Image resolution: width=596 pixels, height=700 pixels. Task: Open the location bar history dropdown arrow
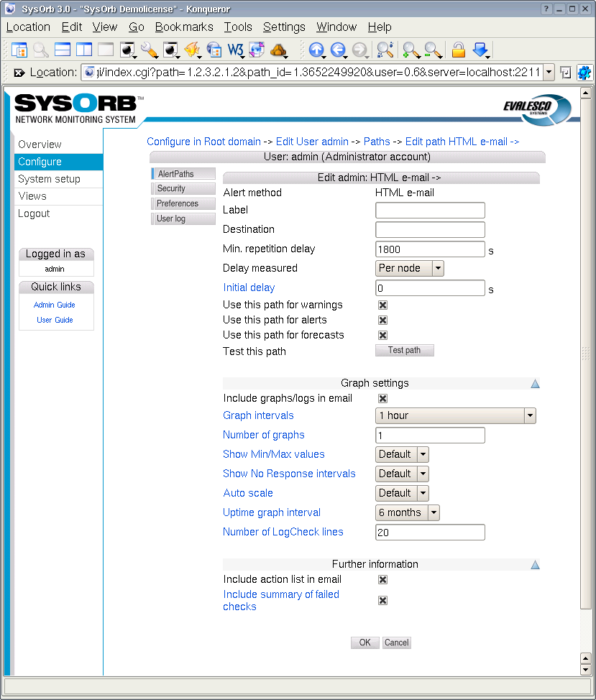(x=549, y=73)
